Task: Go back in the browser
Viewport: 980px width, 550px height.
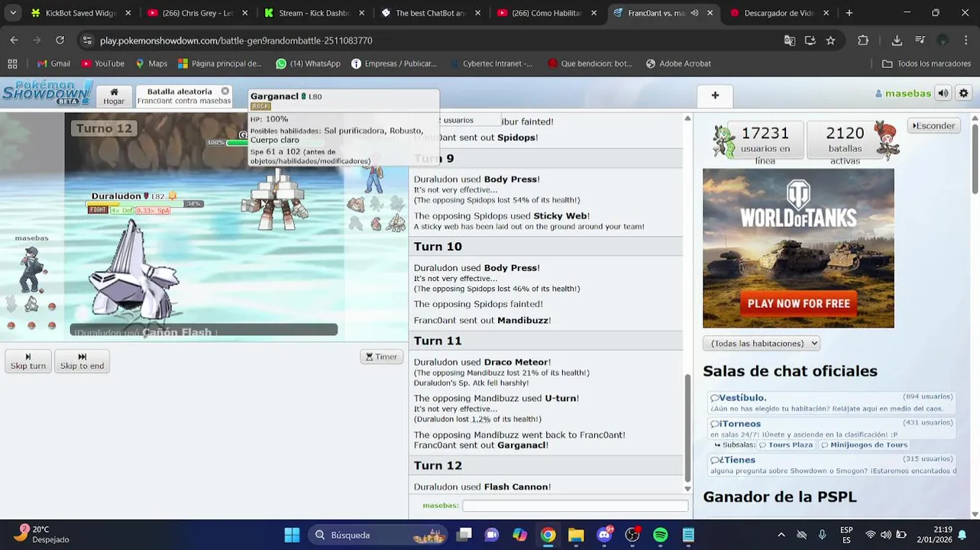Action: [x=15, y=40]
